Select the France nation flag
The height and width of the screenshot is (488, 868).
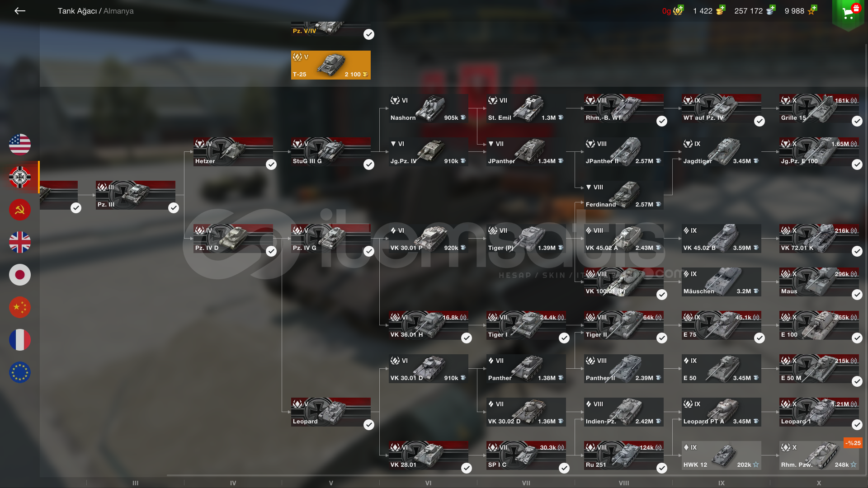(20, 340)
